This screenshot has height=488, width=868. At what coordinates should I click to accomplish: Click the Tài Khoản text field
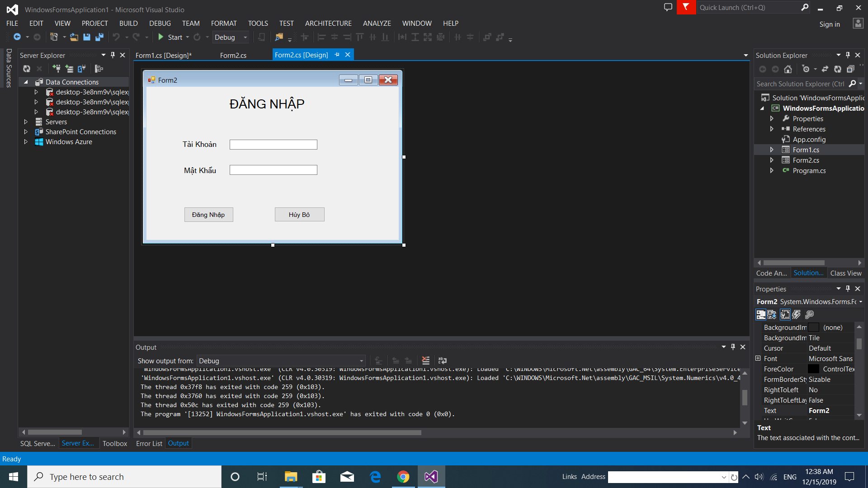coord(273,145)
